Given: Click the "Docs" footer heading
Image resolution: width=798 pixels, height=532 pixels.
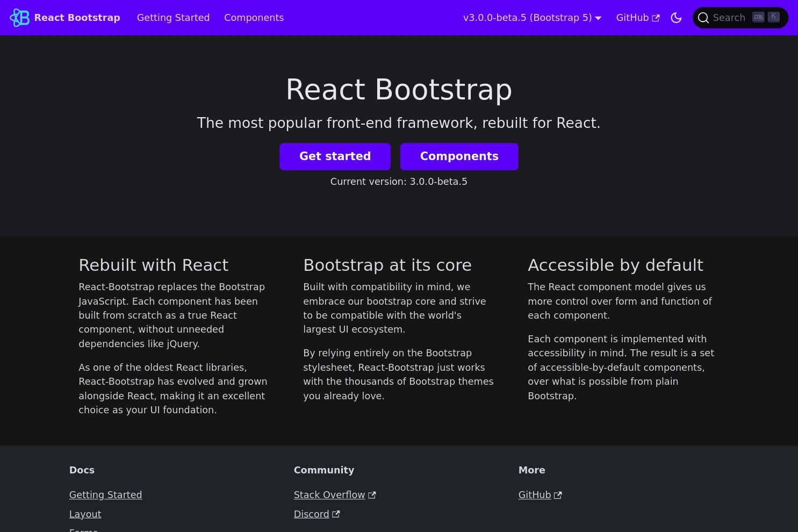Looking at the screenshot, I should pos(82,470).
